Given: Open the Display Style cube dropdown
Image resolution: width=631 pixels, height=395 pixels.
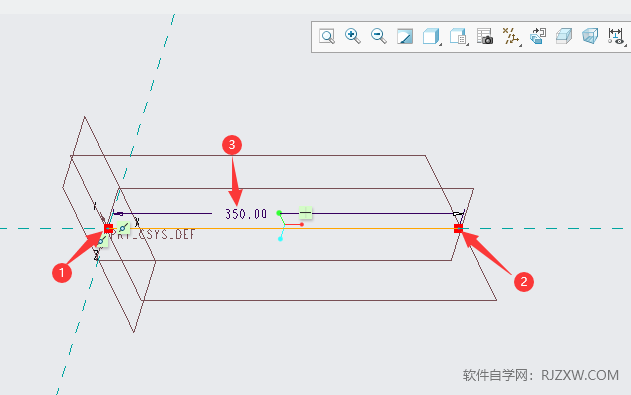Looking at the screenshot, I should (x=432, y=36).
